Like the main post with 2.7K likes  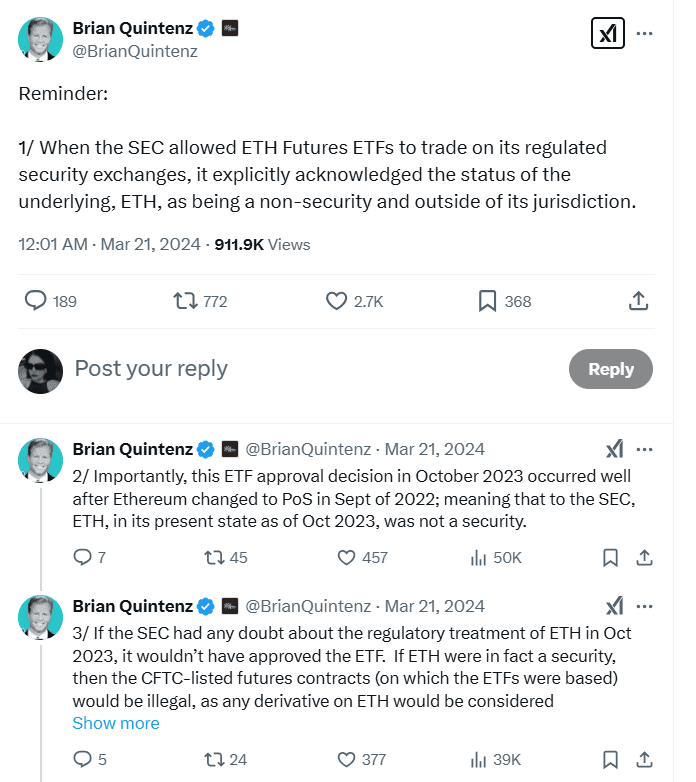[338, 301]
